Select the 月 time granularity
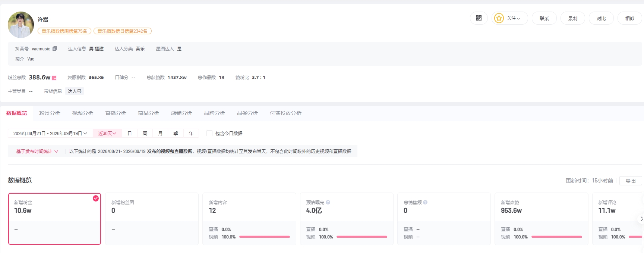The height and width of the screenshot is (253, 644). pyautogui.click(x=160, y=133)
